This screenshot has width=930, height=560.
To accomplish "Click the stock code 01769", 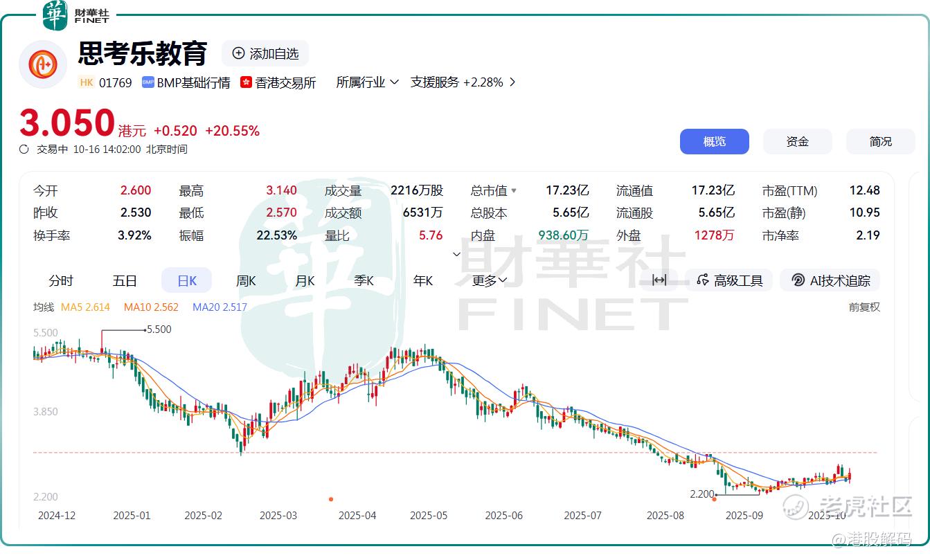I will coord(115,82).
